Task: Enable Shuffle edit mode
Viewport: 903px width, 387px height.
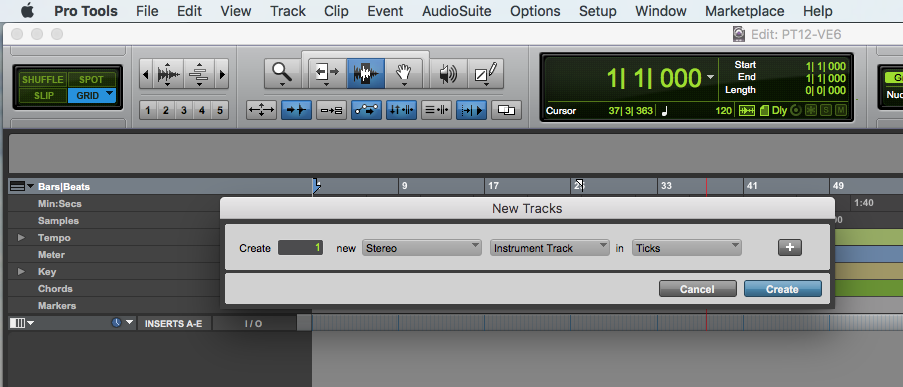Action: pos(43,80)
